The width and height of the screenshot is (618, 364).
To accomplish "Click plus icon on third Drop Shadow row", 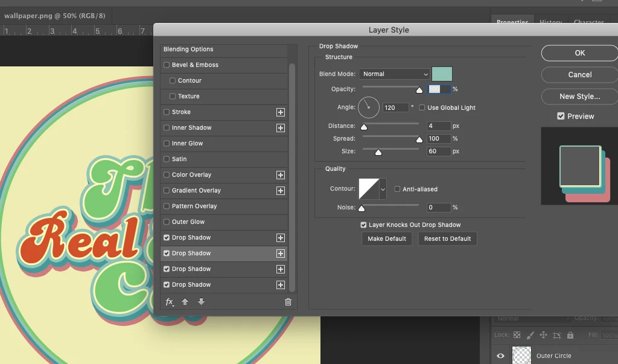I will (x=280, y=269).
